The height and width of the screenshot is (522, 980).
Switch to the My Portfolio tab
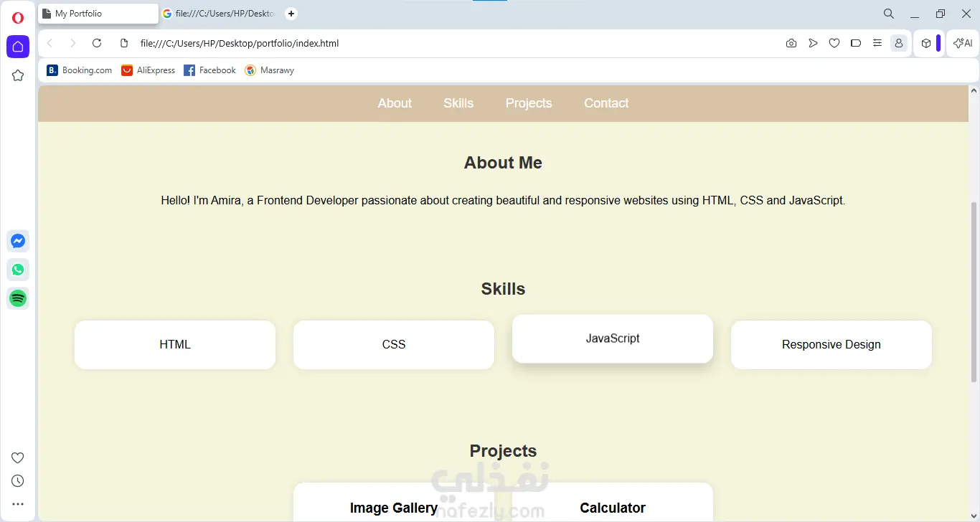[x=98, y=14]
